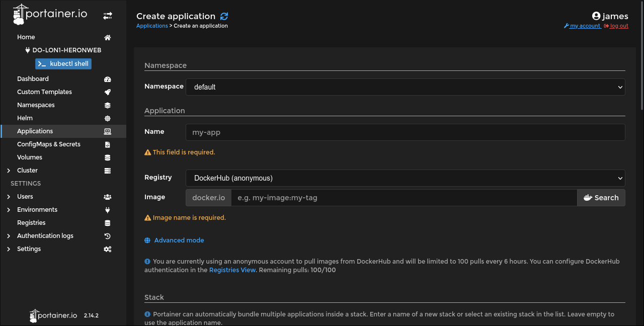Click the ConfigMaps & Secrets file icon
Screen dimensions: 644x326
[107, 144]
